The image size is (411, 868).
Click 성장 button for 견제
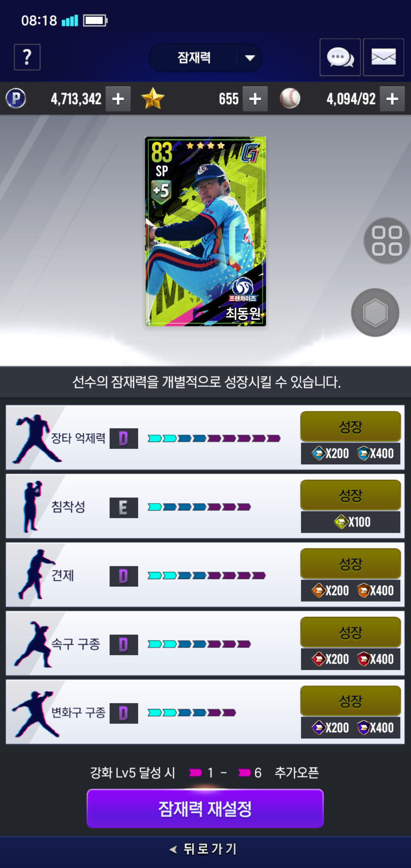(350, 564)
